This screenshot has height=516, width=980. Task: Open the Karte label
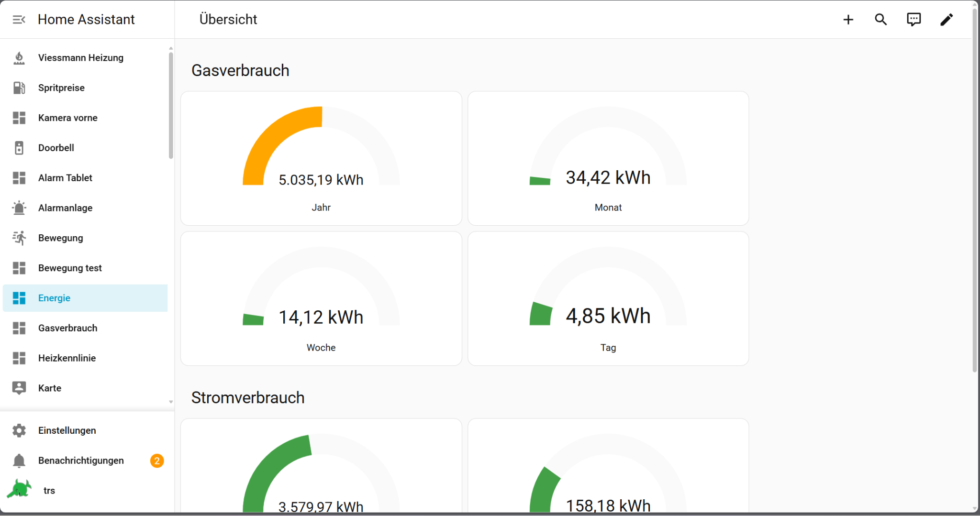pyautogui.click(x=50, y=388)
